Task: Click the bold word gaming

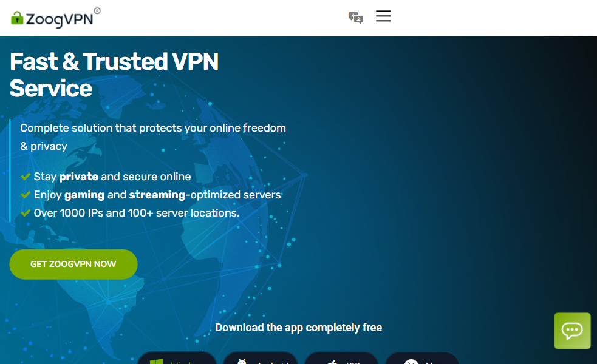Action: (84, 195)
